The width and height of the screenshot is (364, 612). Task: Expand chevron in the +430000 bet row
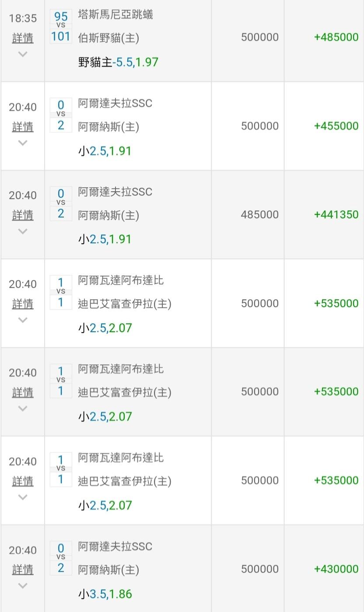point(23,585)
